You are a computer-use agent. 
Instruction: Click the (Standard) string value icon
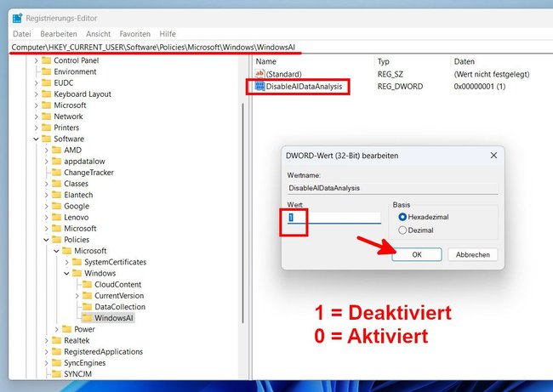tap(260, 74)
